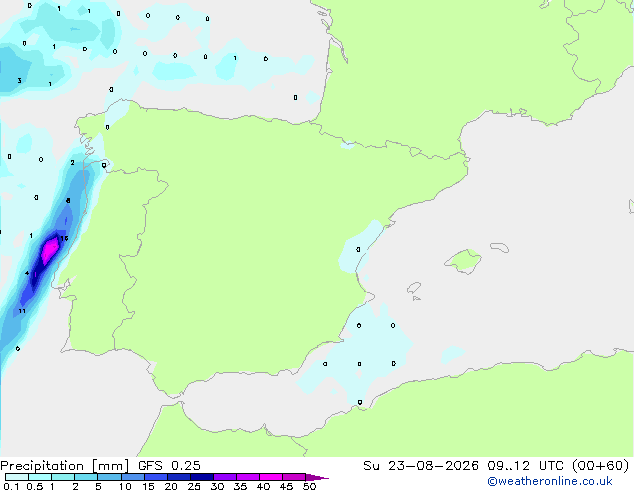Click the 45 legend scale label

coord(286,486)
